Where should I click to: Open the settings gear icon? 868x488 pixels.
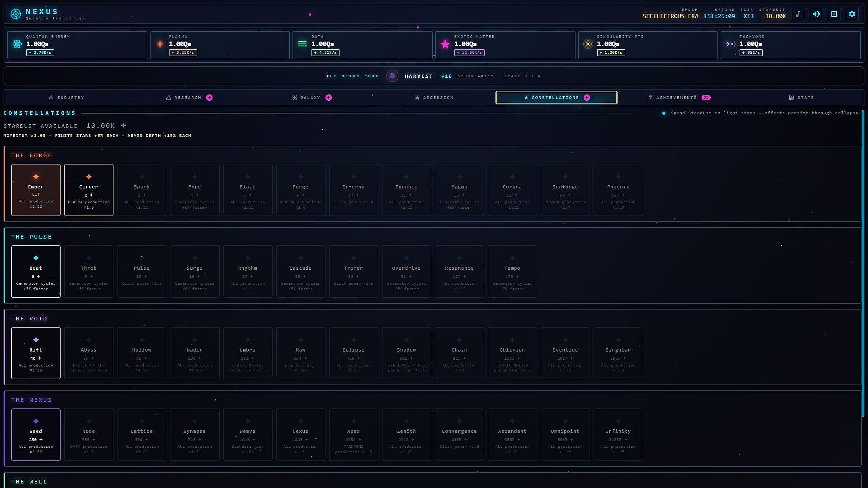pyautogui.click(x=852, y=14)
